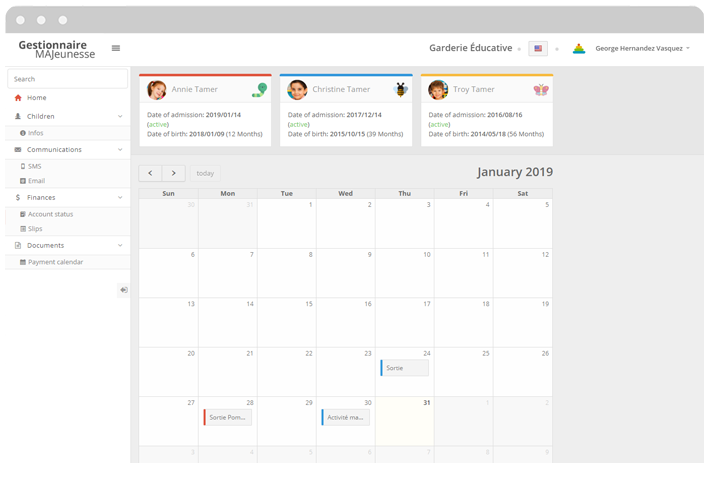
Task: Open the Activité event on January 30
Action: 345,417
